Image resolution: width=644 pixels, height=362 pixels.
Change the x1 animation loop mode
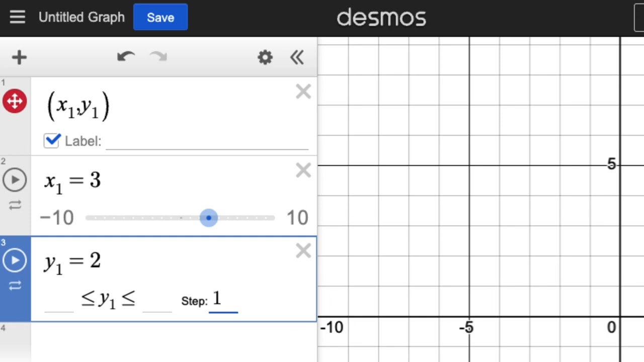coord(15,205)
